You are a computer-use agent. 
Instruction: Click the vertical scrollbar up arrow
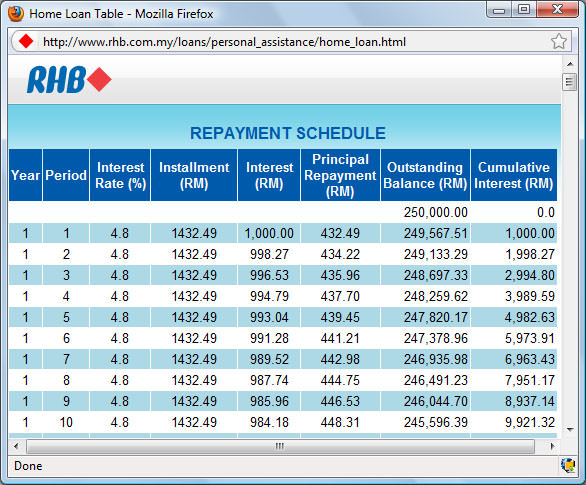[570, 64]
